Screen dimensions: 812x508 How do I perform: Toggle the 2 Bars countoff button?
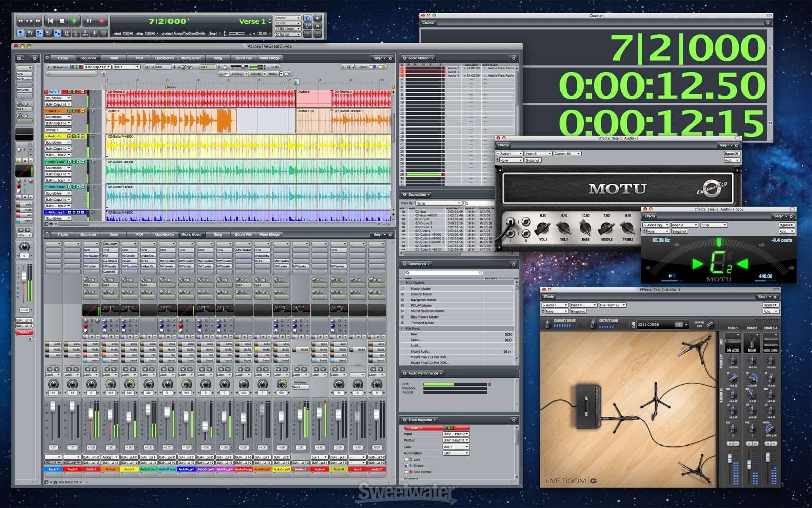pyautogui.click(x=85, y=33)
